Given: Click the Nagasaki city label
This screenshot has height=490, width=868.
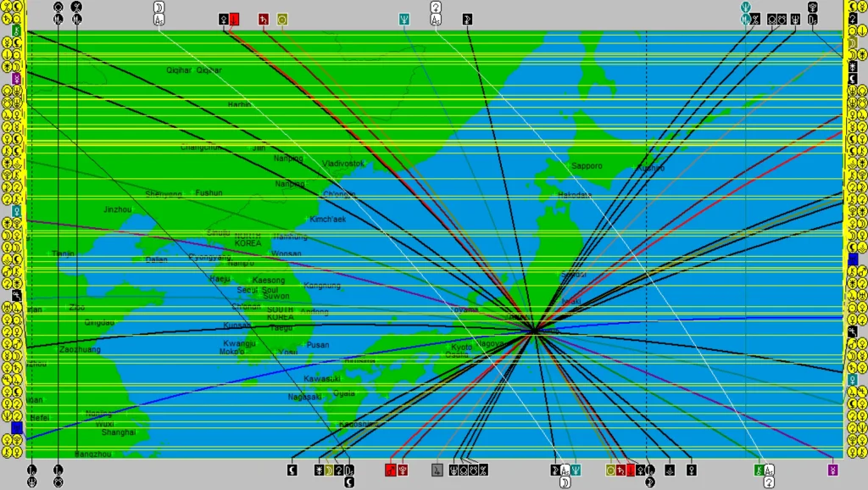Looking at the screenshot, I should click(x=304, y=397).
